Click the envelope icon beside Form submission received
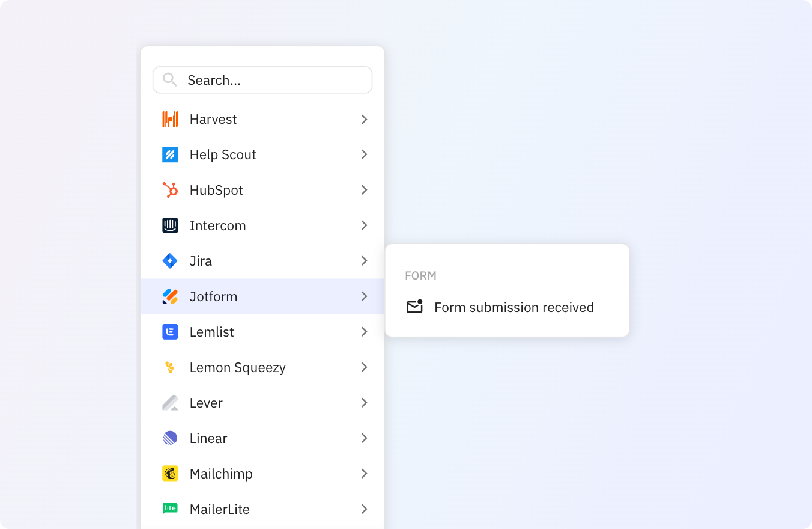The width and height of the screenshot is (812, 529). tap(415, 307)
